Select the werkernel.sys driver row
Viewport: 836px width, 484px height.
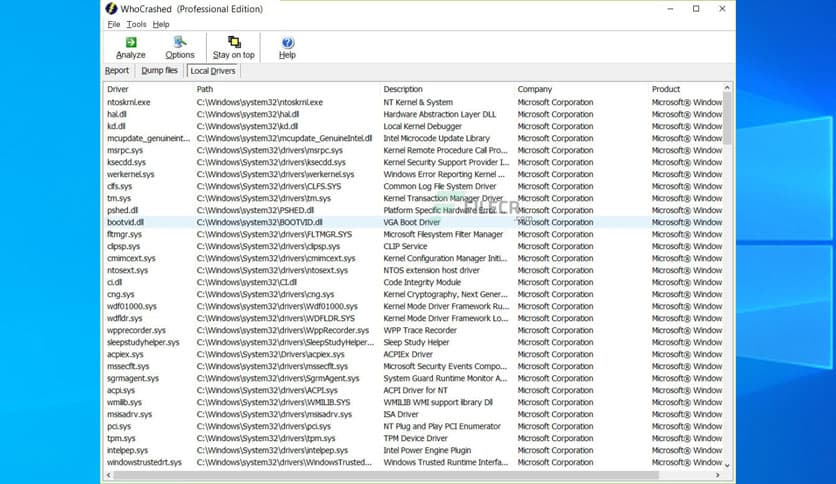click(x=414, y=174)
